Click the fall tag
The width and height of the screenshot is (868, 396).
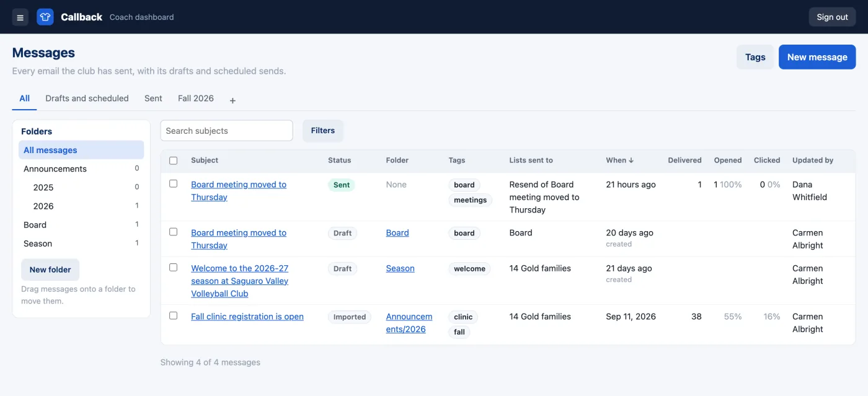(x=459, y=332)
